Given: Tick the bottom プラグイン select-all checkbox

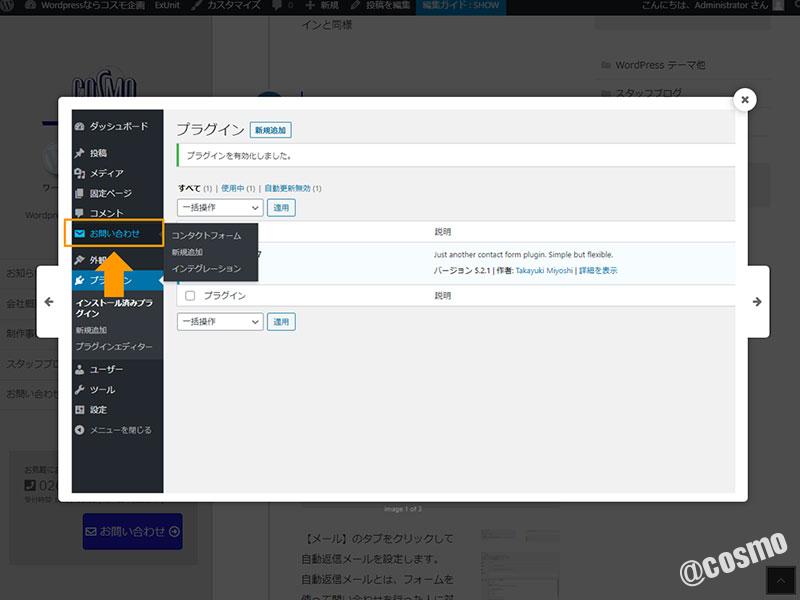Looking at the screenshot, I should 190,296.
